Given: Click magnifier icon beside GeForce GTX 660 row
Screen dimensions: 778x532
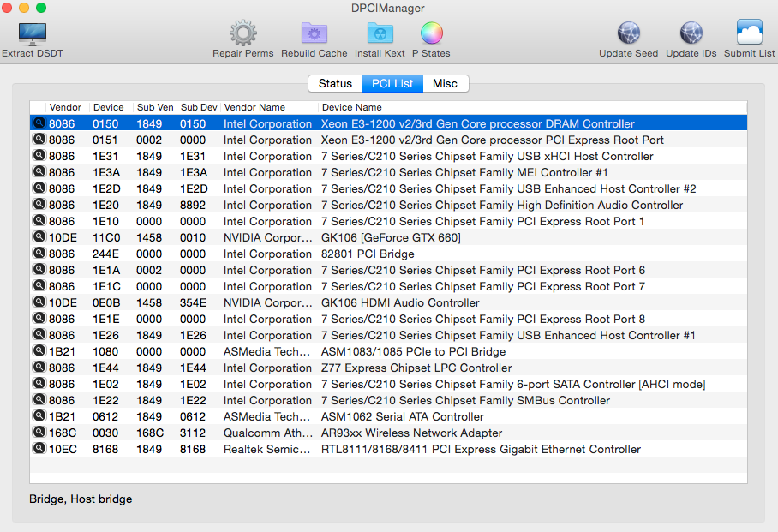Looking at the screenshot, I should (39, 237).
